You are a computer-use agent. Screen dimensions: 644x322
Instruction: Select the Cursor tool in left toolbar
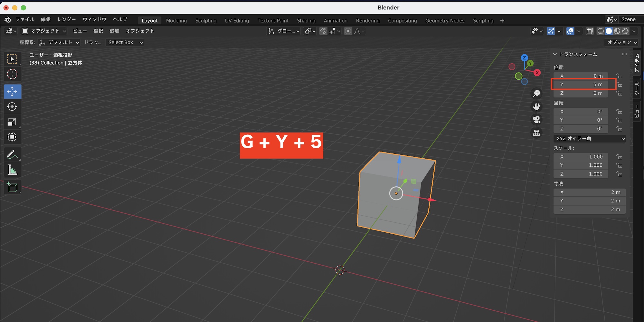12,74
